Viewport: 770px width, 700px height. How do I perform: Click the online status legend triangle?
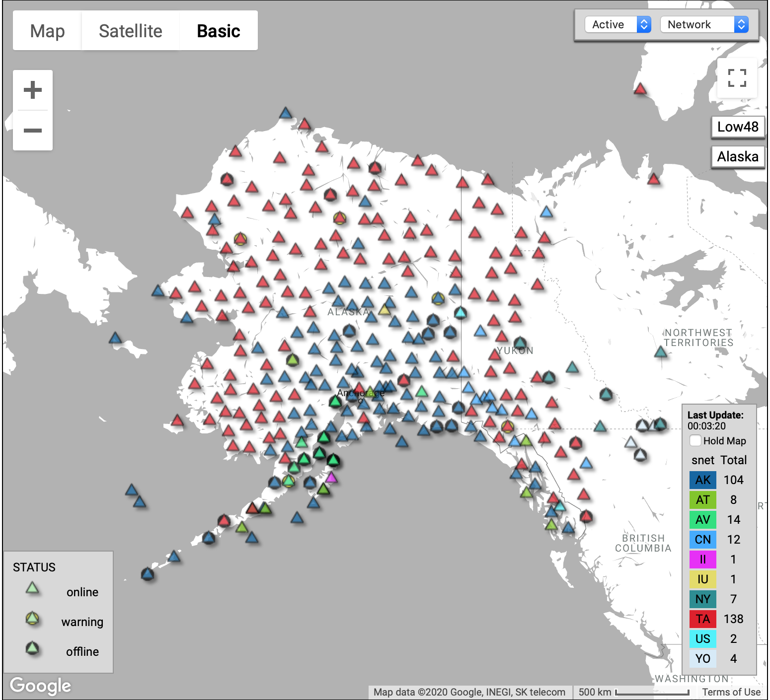pos(32,589)
